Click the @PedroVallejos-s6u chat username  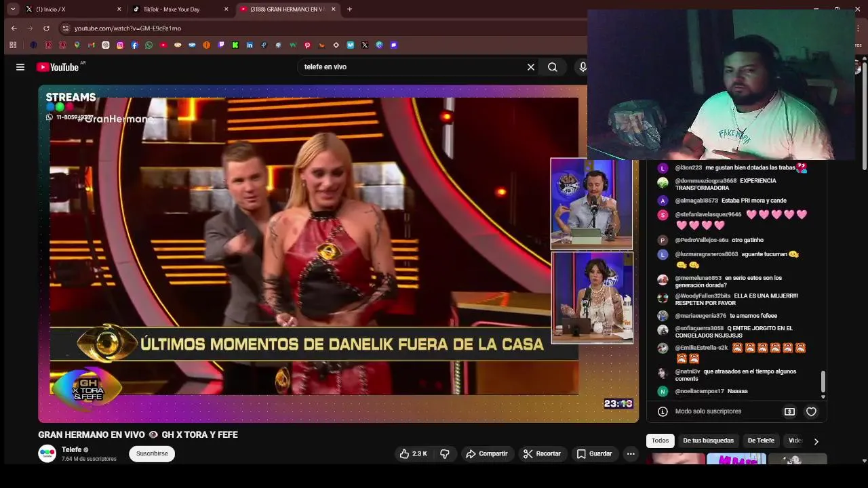coord(701,240)
